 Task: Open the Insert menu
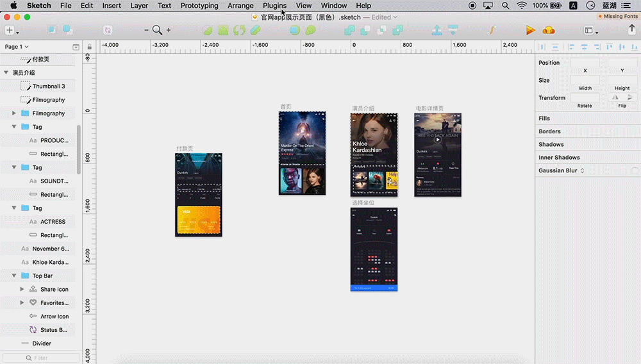[112, 5]
